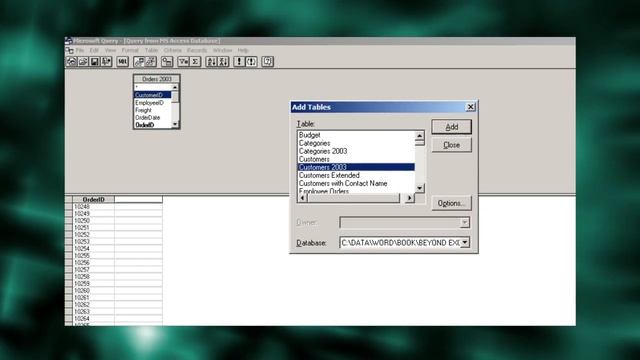Screen dimensions: 640x360
Task: Select Freight field in Orders 2003
Action: (x=152, y=110)
